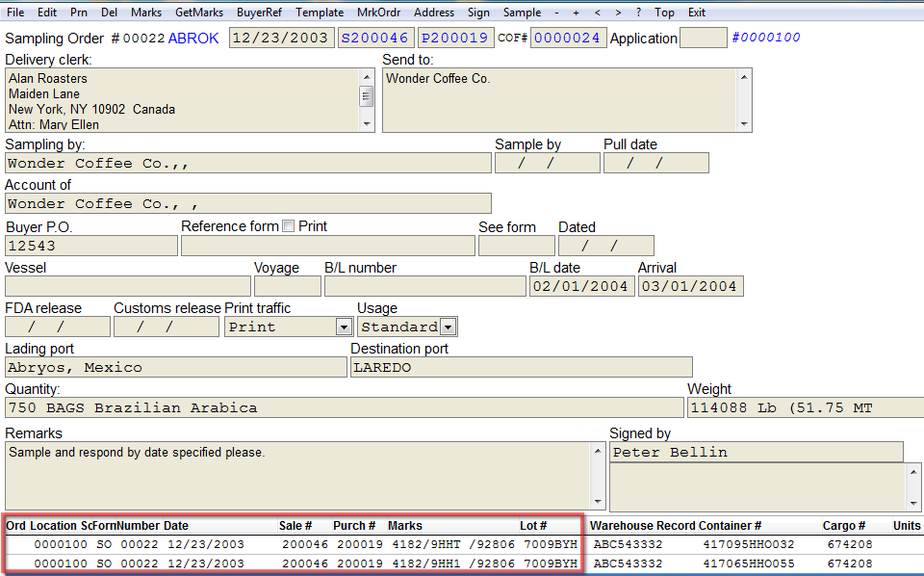Click the B/L date field 02/01/2004
This screenshot has height=576, width=924.
[x=582, y=286]
